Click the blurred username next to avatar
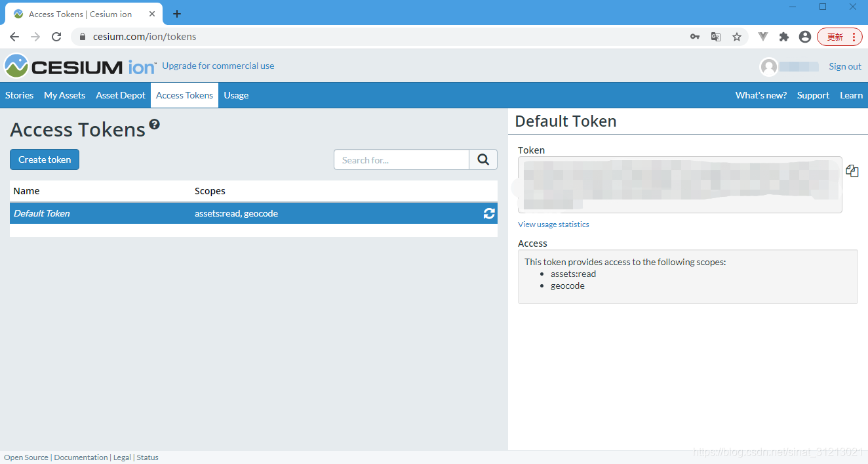The height and width of the screenshot is (464, 868). [799, 66]
